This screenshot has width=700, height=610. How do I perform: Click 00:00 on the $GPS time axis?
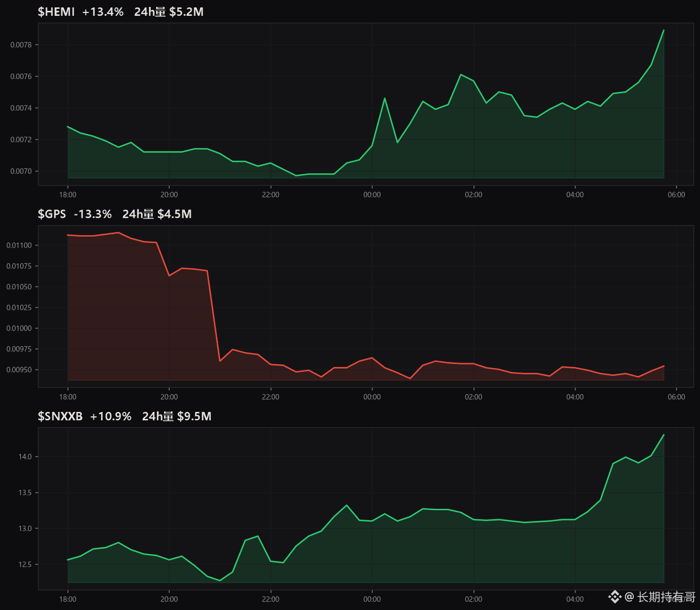click(x=372, y=397)
